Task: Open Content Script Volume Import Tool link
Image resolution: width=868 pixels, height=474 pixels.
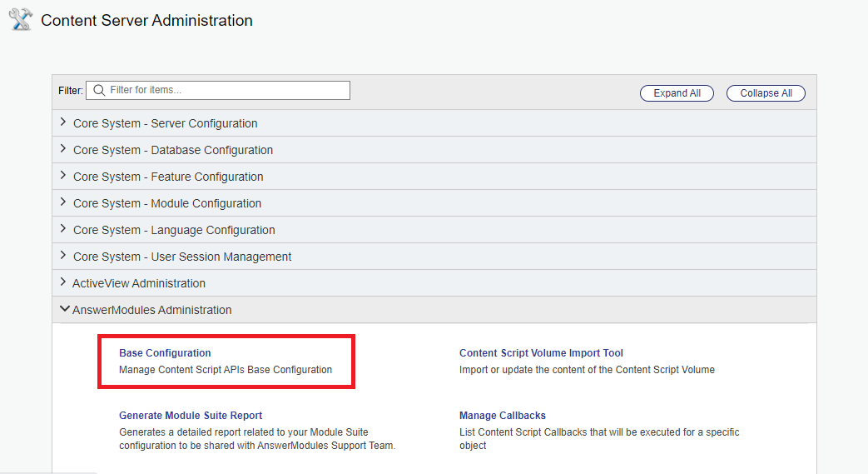Action: pyautogui.click(x=541, y=353)
